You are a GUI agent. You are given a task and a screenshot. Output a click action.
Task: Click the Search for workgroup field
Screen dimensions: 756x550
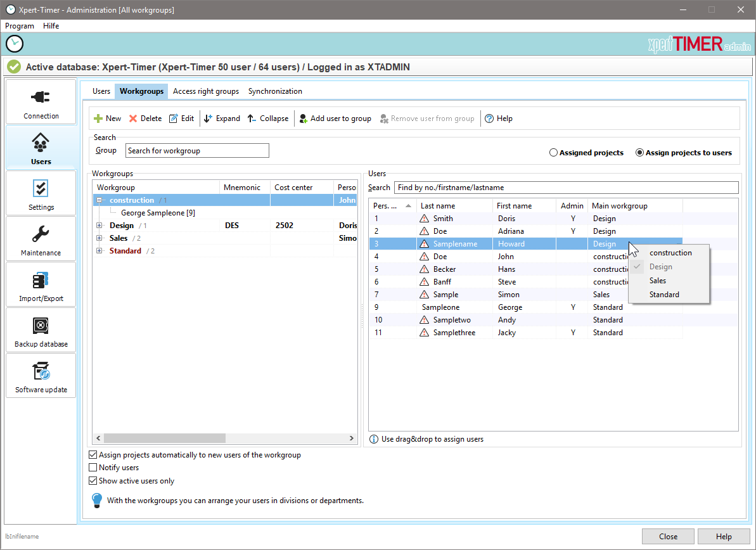point(197,151)
